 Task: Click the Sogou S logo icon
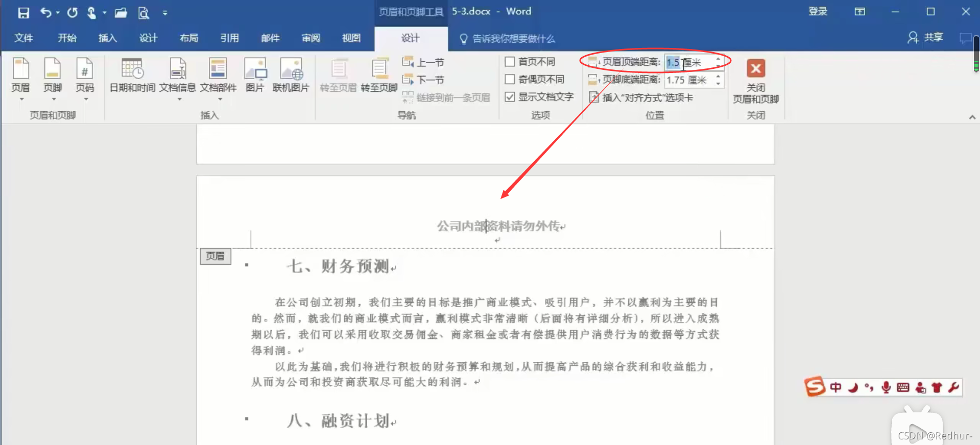(x=815, y=387)
